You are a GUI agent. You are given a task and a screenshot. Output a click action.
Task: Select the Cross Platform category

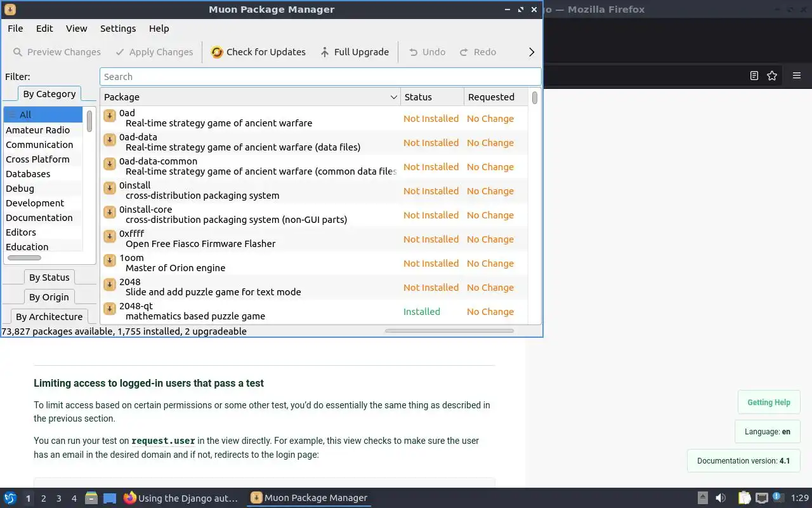pyautogui.click(x=43, y=159)
